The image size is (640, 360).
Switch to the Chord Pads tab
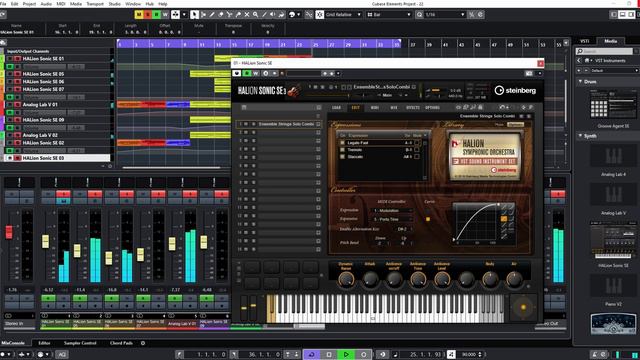click(x=121, y=343)
